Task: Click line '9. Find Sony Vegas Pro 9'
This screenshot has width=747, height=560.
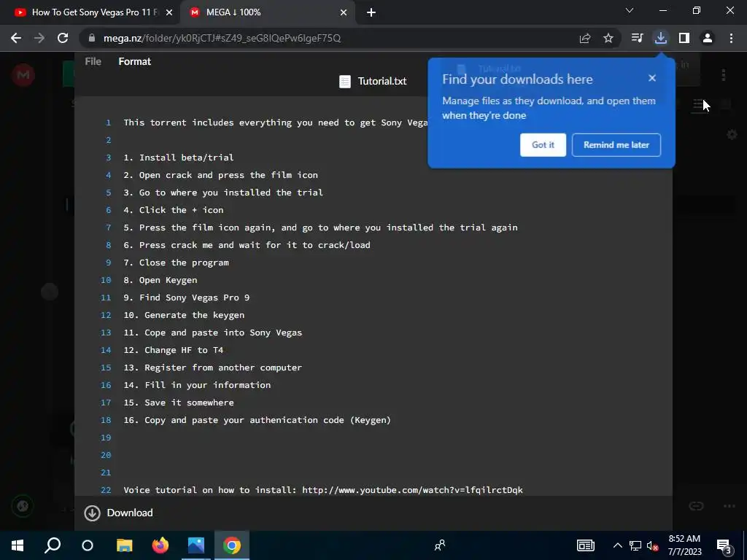Action: tap(186, 297)
